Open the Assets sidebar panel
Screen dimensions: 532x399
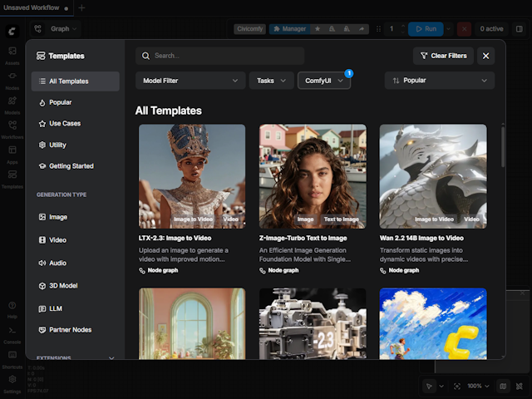coord(12,55)
